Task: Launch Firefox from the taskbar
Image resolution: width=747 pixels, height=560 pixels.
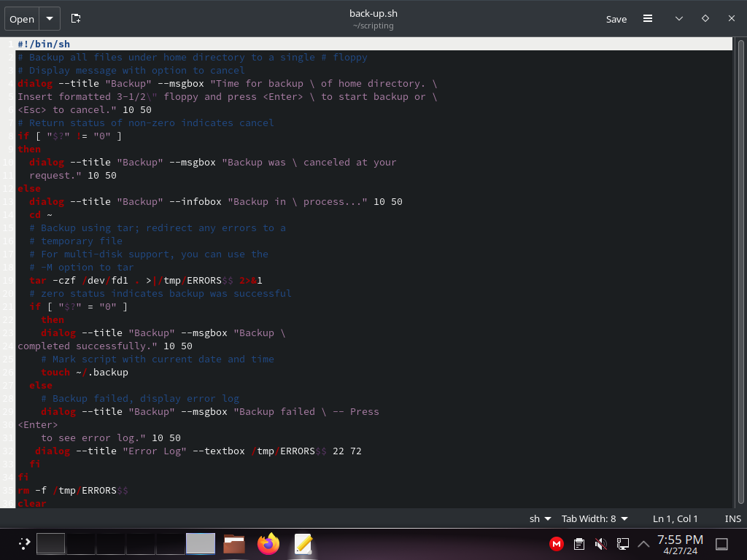Action: [x=268, y=544]
